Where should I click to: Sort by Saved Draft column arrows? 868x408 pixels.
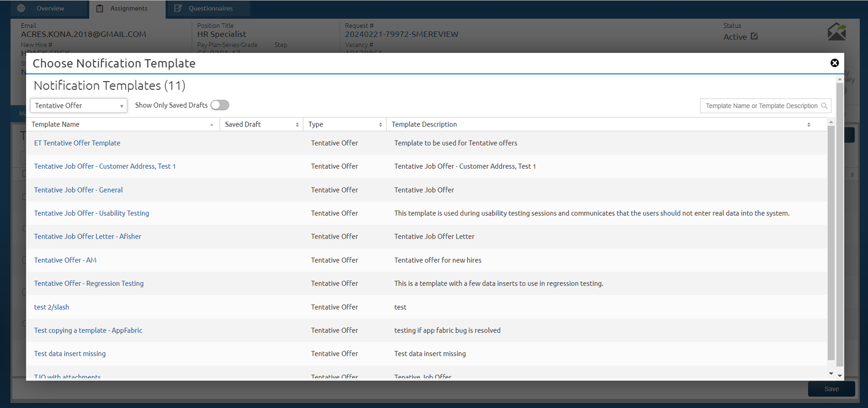tap(297, 125)
